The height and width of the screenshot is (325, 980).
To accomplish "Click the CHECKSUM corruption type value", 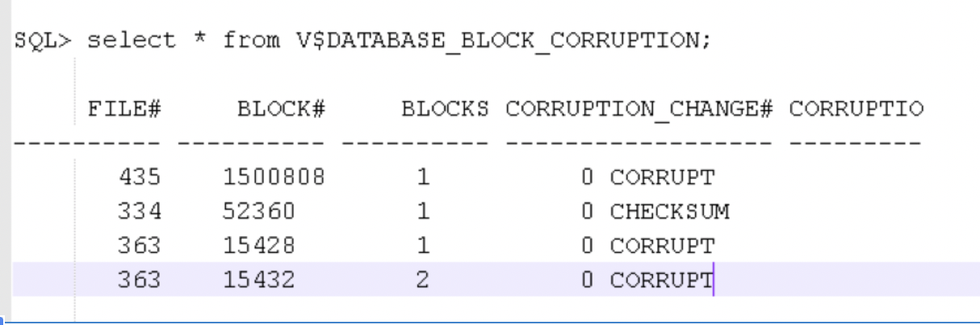I will pyautogui.click(x=669, y=213).
